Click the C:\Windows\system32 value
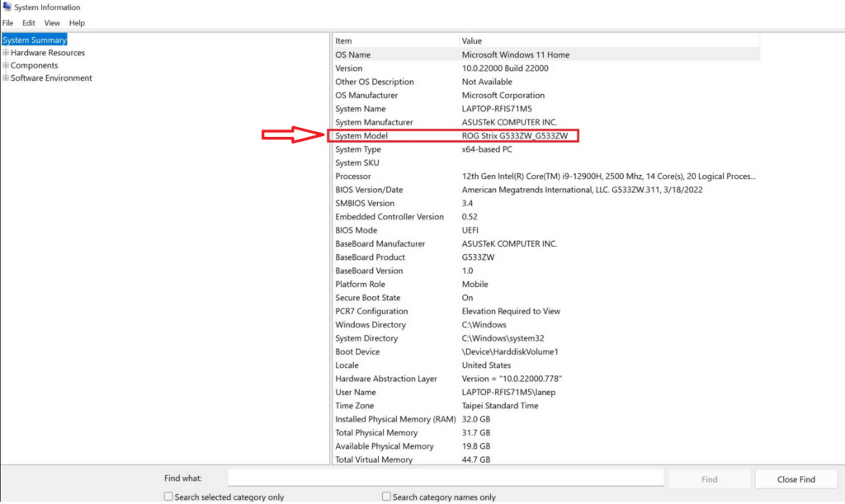Screen dimensions: 845x504 503,338
